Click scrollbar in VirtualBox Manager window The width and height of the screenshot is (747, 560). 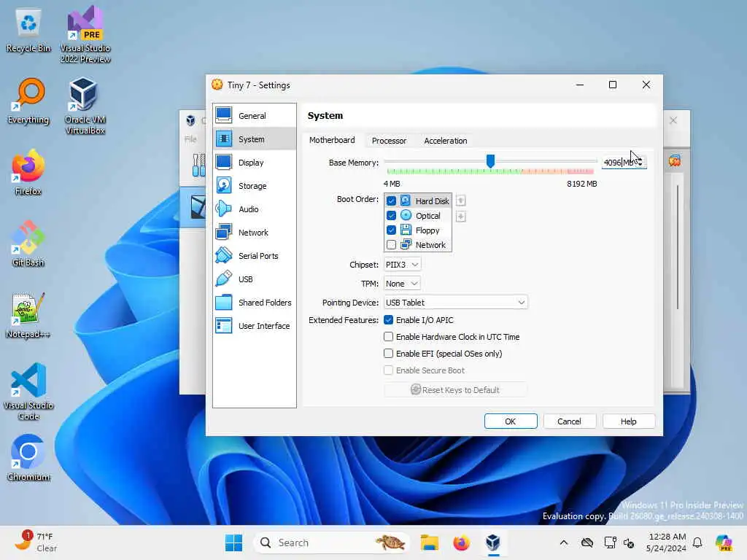point(677,248)
